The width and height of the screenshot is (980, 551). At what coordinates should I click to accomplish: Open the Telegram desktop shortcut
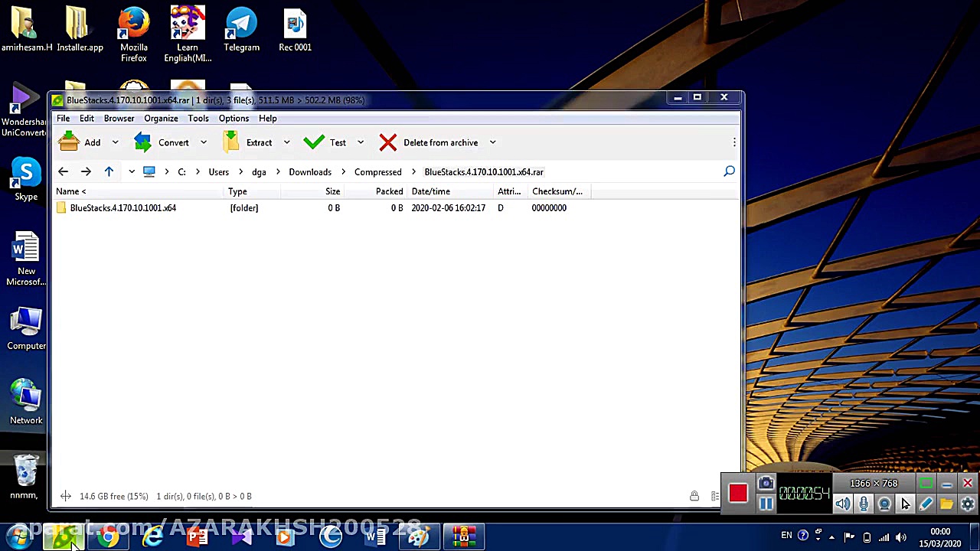tap(241, 31)
